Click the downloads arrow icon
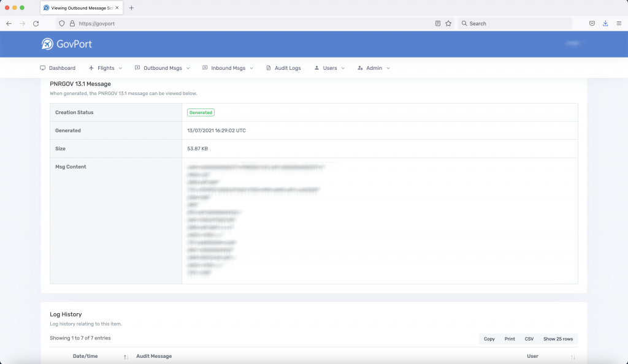This screenshot has width=628, height=364. (605, 23)
